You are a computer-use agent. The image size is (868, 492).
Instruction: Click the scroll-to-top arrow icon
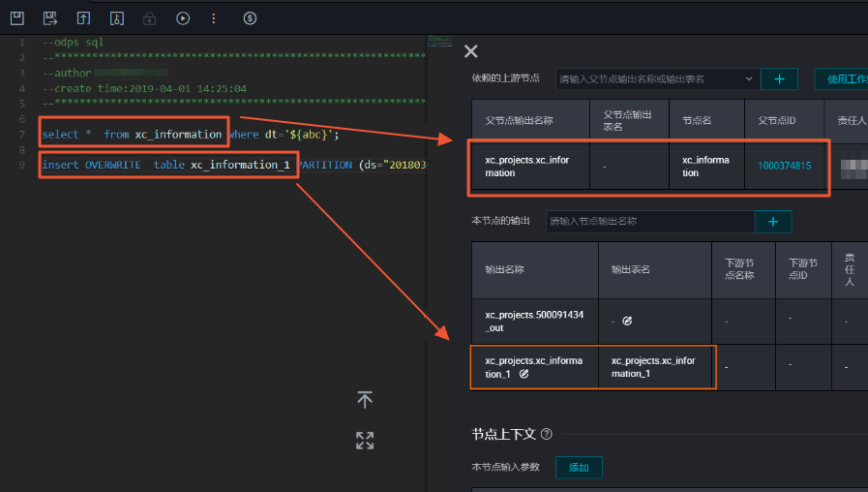click(x=365, y=399)
